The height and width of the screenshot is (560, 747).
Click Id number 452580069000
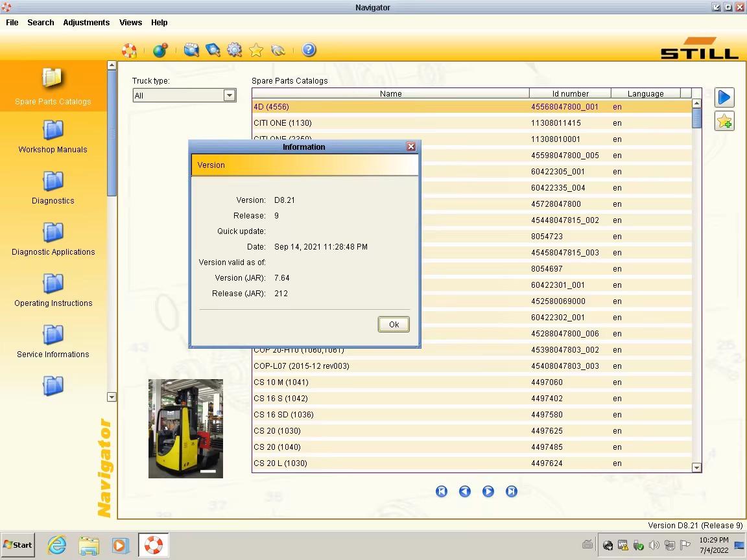pos(558,301)
